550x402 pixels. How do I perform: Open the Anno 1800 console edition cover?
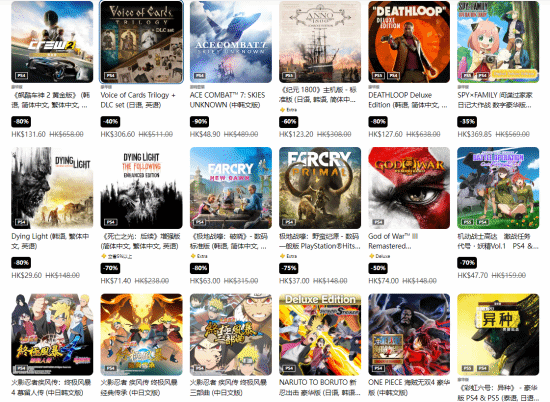[320, 42]
